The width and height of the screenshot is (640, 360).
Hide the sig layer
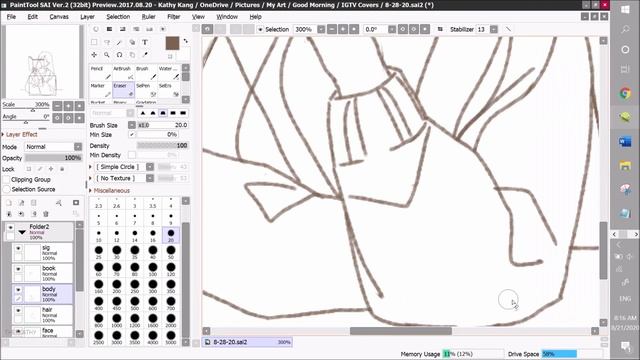click(18, 248)
